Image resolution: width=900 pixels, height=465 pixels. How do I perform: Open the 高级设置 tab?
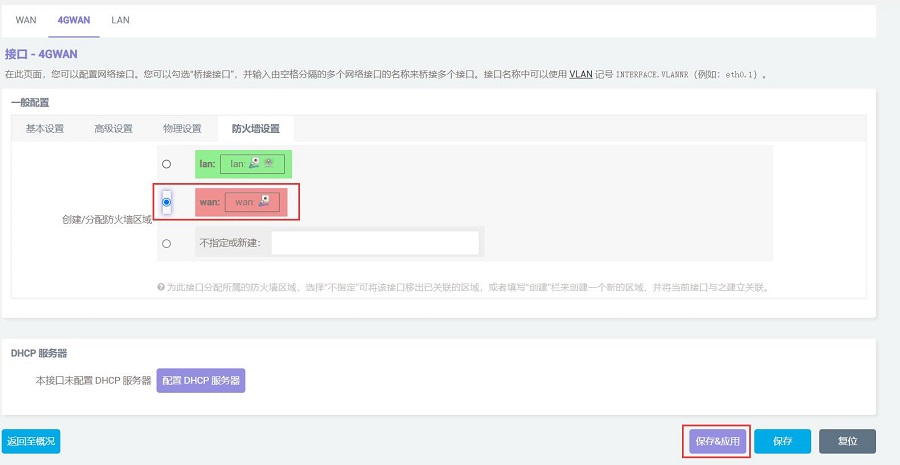click(113, 129)
